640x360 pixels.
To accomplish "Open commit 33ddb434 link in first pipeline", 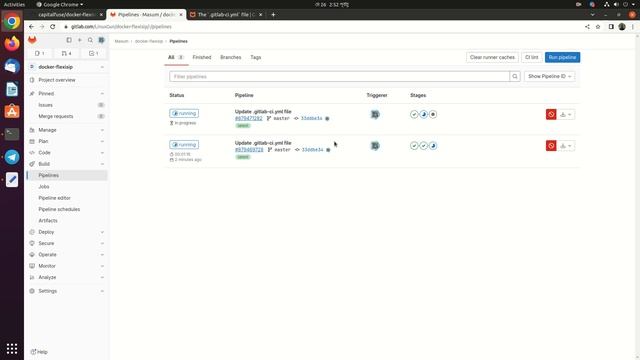I will point(311,118).
